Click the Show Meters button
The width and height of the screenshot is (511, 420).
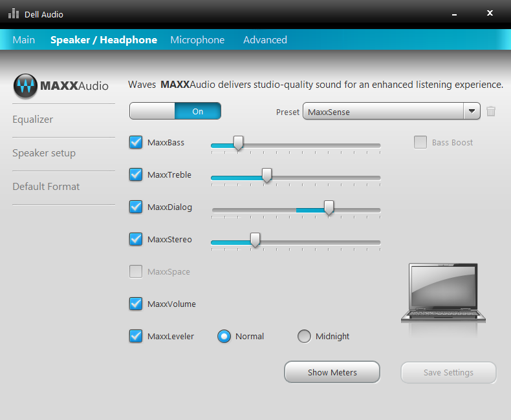pos(332,372)
